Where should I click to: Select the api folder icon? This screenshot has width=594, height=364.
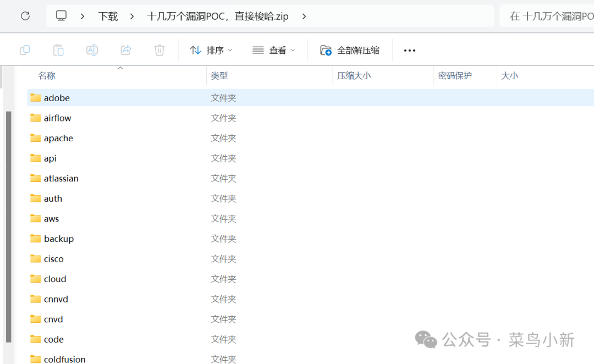pyautogui.click(x=35, y=158)
